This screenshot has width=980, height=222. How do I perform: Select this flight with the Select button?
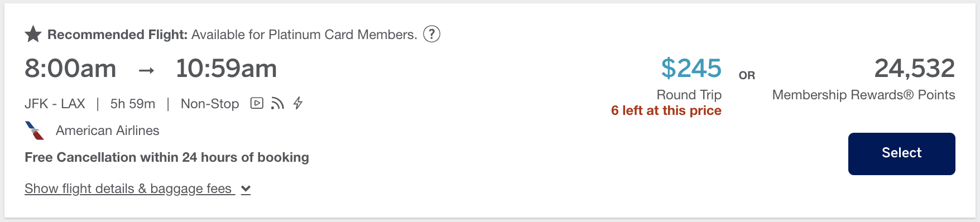coord(901,153)
